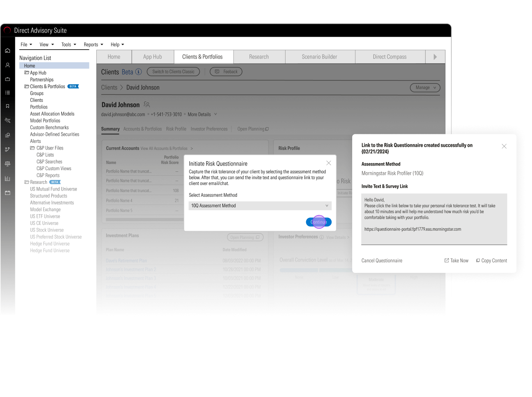Click the invite text and survey link box
The width and height of the screenshot is (532, 397).
(434, 219)
